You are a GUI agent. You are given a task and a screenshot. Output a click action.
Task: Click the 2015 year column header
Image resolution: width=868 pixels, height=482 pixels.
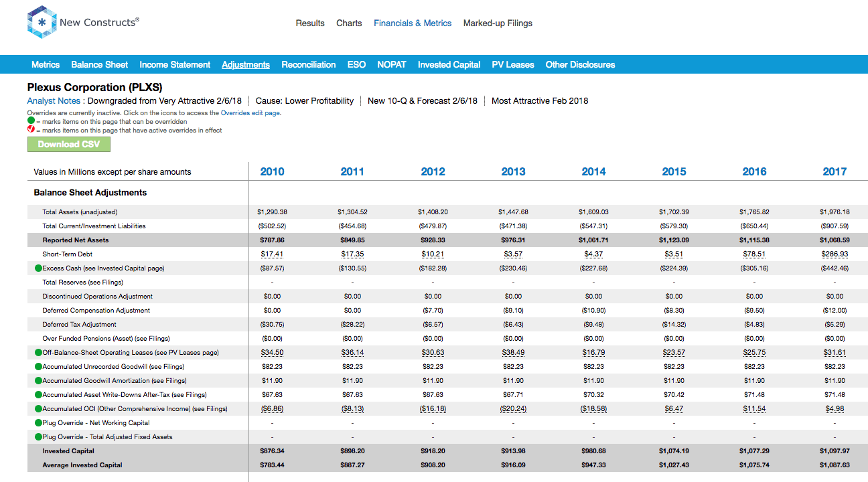pos(674,172)
